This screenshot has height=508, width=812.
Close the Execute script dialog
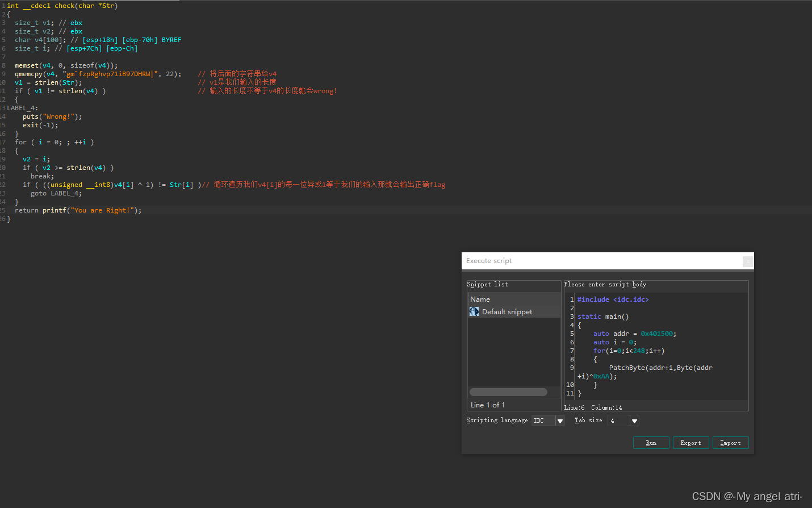pos(748,261)
